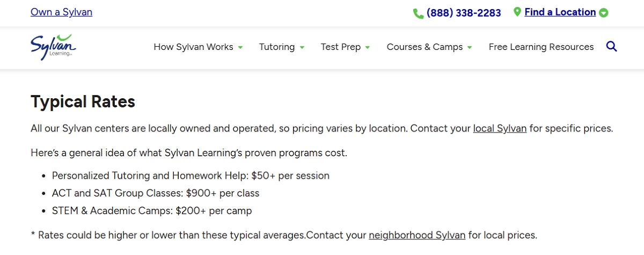This screenshot has width=644, height=255.
Task: Click the green location pin icon
Action: coord(517,12)
